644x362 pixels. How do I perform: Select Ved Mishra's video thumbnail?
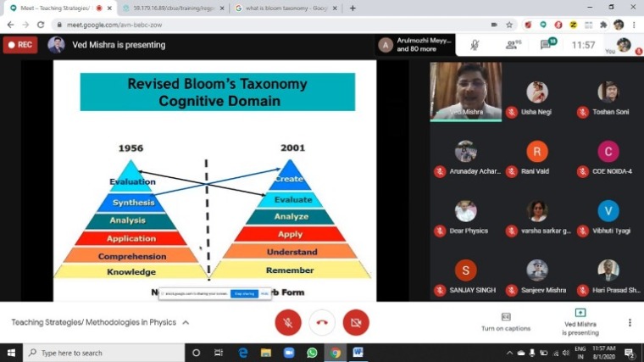465,91
